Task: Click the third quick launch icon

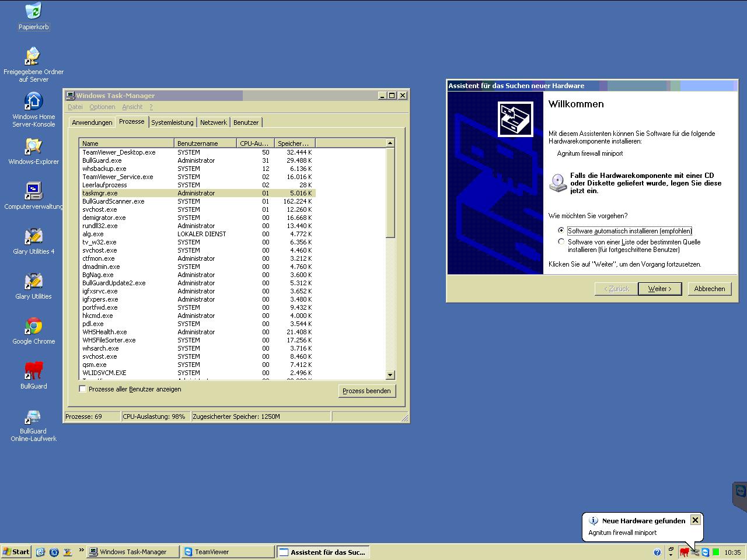Action: point(68,552)
